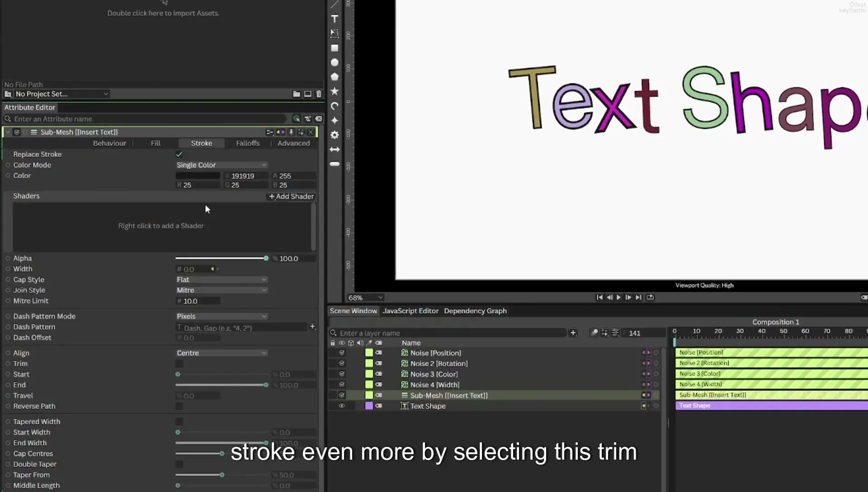Play the composition
The width and height of the screenshot is (868, 492).
click(619, 297)
